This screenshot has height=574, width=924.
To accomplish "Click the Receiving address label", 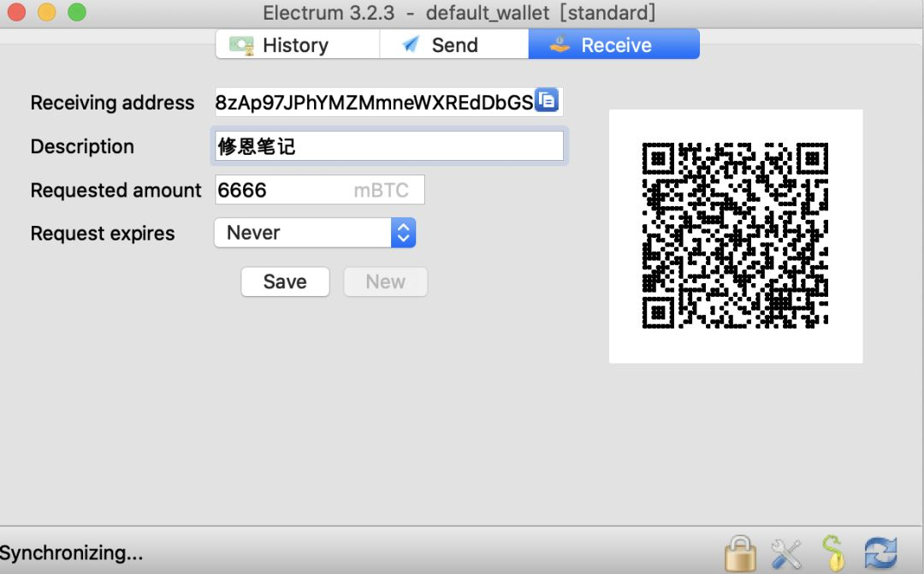I will pos(113,103).
